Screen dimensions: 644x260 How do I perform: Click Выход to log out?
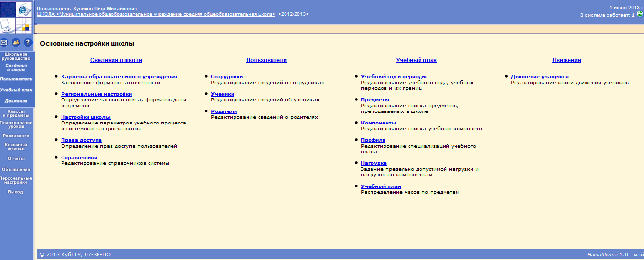(15, 192)
